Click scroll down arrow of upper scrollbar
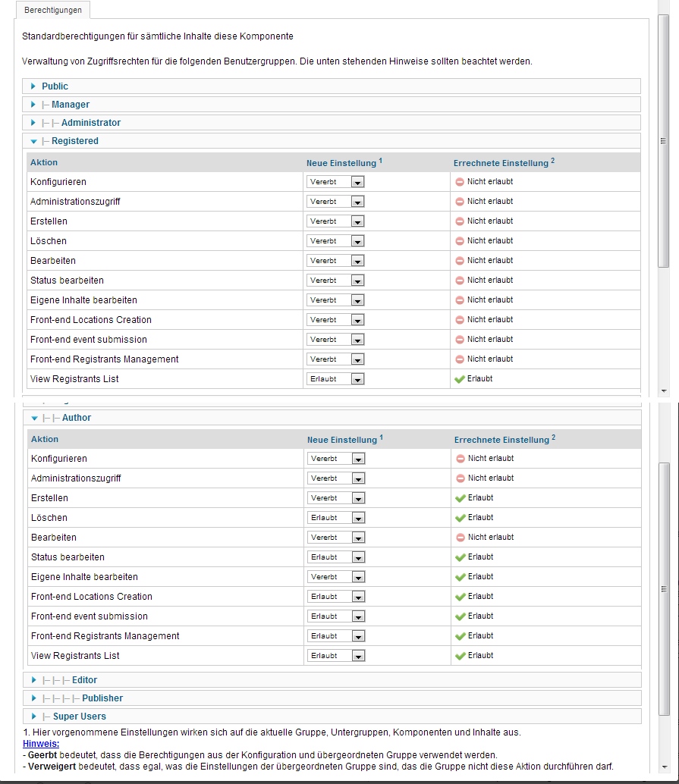The image size is (679, 784). pos(664,390)
